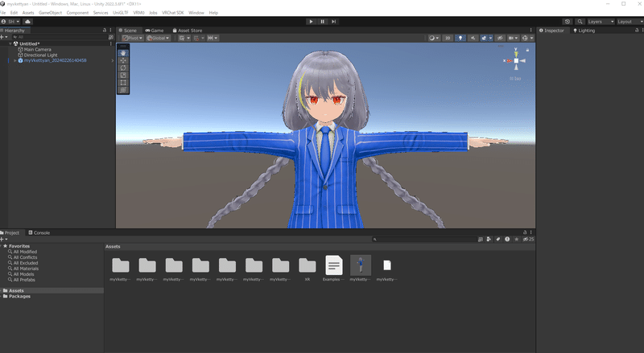This screenshot has width=644, height=353.
Task: Click the Project search by log type icon
Action: [507, 240]
